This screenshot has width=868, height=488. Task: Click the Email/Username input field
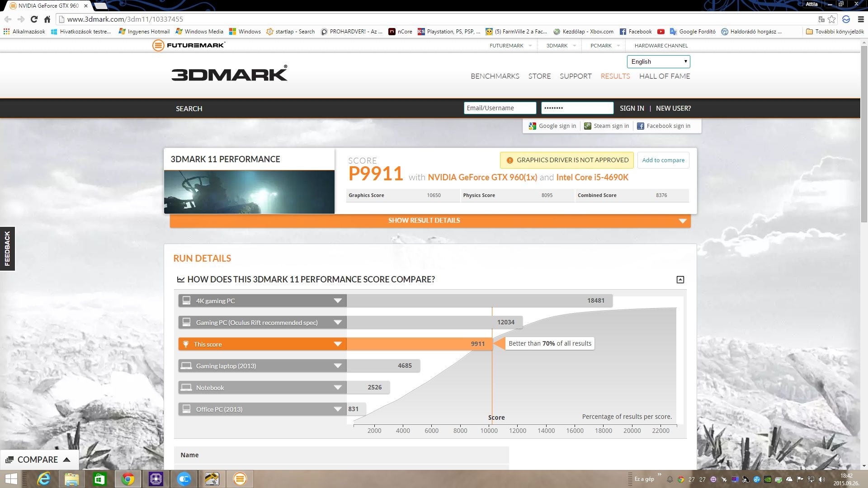pos(500,108)
